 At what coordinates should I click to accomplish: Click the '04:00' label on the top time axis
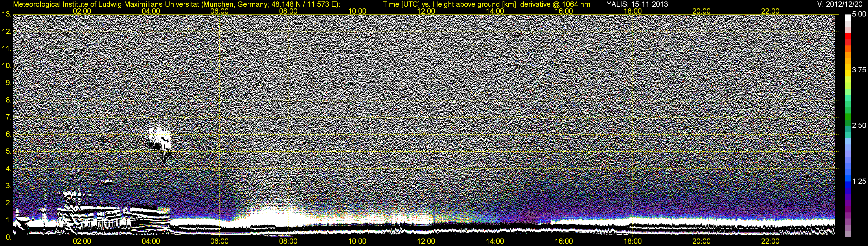pos(151,11)
